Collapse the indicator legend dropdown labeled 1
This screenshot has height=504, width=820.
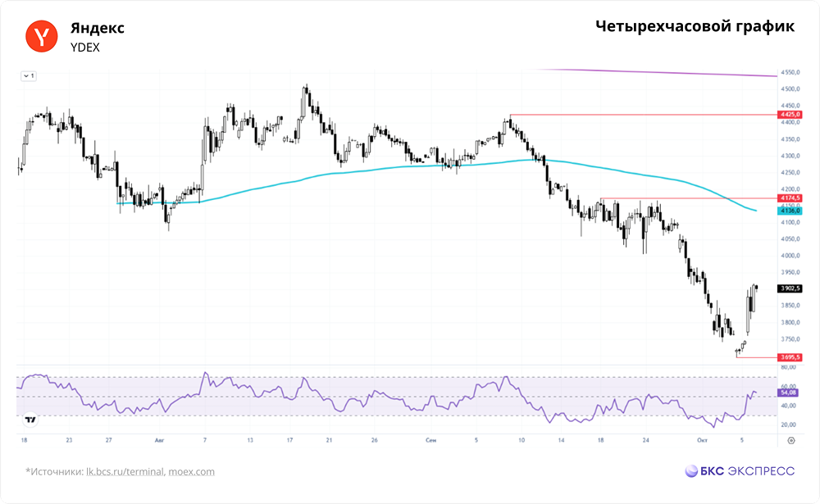(28, 76)
